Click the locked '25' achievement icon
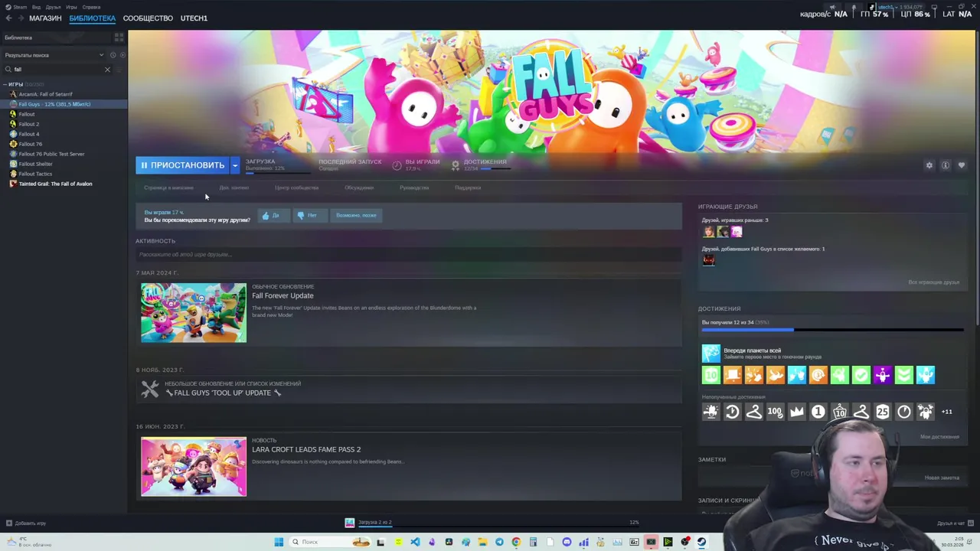The width and height of the screenshot is (980, 551). (883, 412)
